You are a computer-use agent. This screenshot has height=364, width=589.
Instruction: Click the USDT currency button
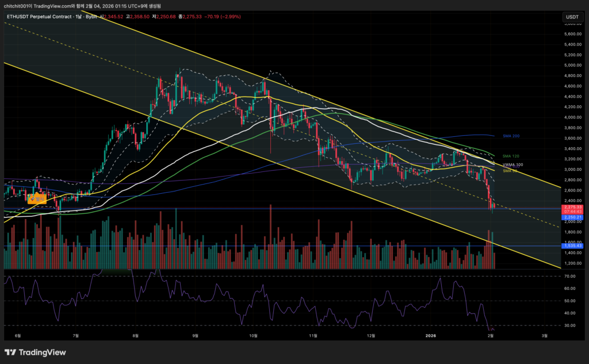coord(572,17)
